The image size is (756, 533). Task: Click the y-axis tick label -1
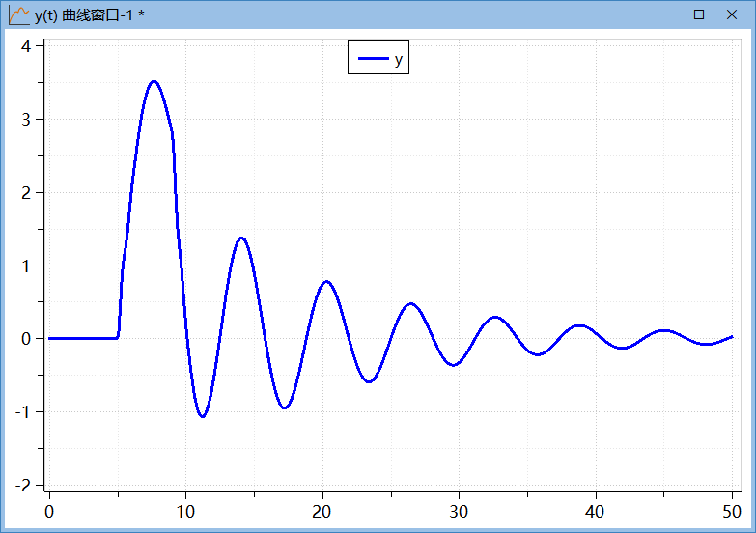[24, 412]
